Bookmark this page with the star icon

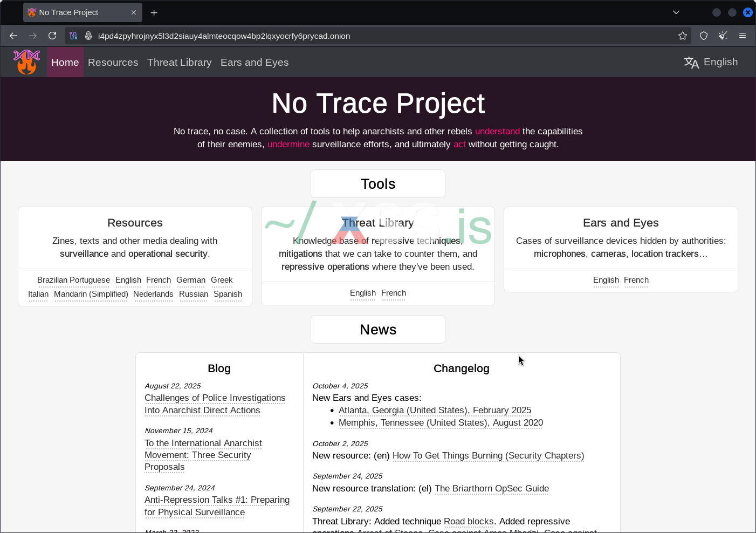(683, 36)
